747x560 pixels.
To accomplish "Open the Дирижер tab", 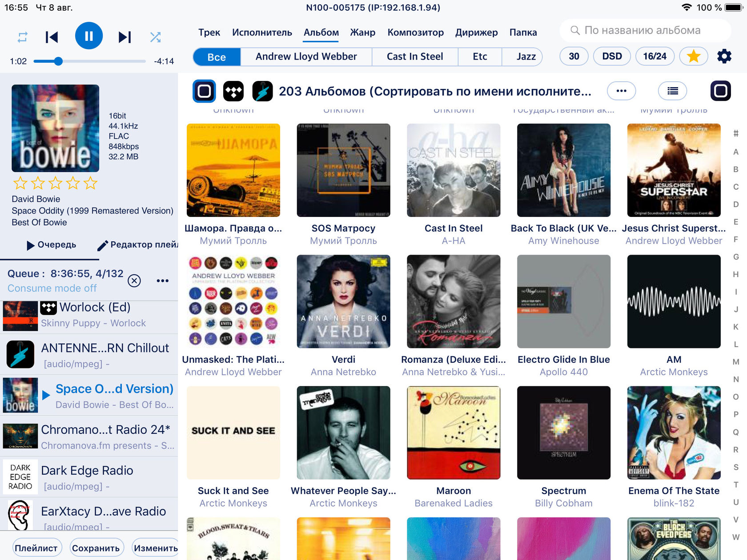I will click(x=476, y=32).
